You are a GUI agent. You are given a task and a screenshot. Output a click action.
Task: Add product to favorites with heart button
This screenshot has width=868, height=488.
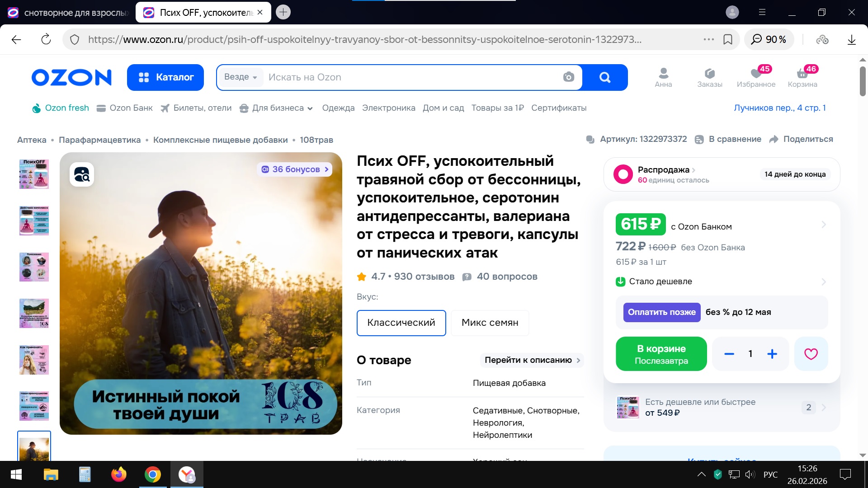[811, 354]
